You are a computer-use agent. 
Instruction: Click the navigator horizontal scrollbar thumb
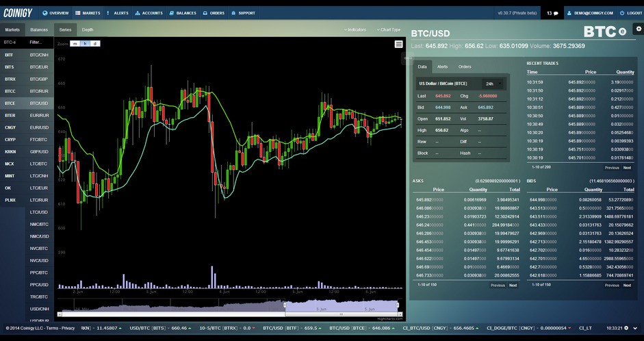(342, 314)
